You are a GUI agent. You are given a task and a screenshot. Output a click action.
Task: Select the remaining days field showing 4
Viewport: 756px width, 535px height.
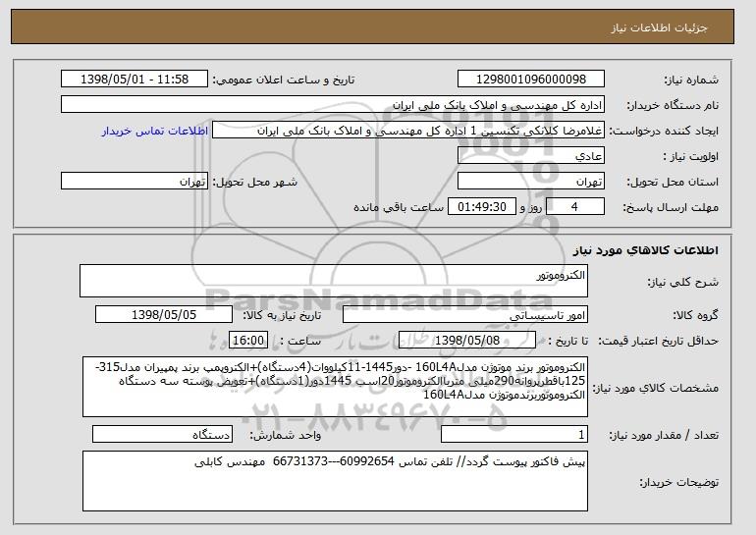574,207
